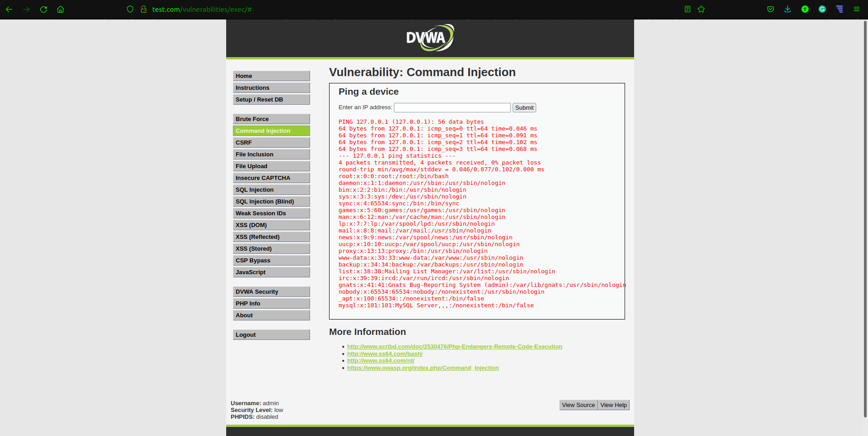Open the ss64.com/bash link
868x436 pixels.
(385, 354)
